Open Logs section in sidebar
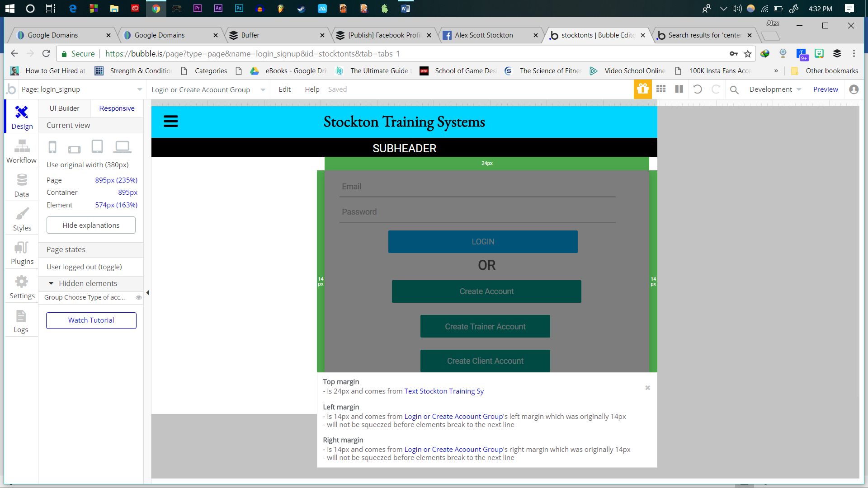Viewport: 868px width, 488px height. pyautogui.click(x=21, y=321)
